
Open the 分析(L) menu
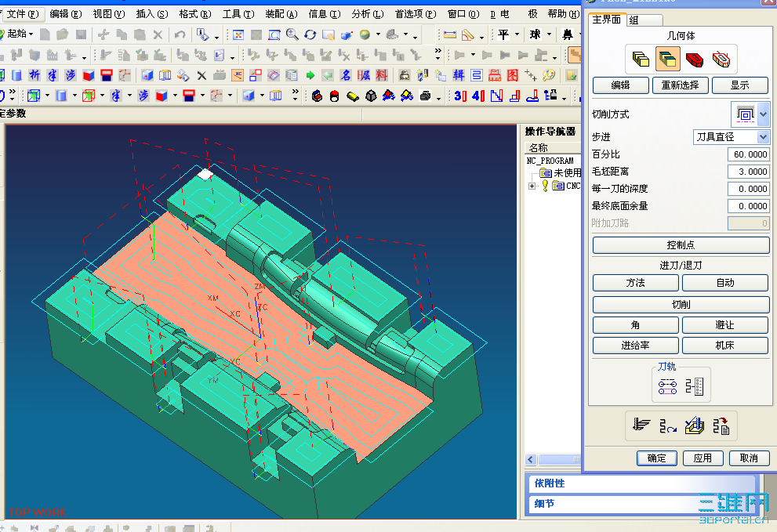pos(368,14)
